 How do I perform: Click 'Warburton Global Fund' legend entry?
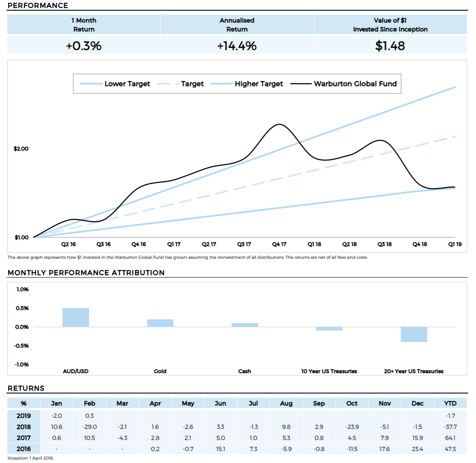point(343,84)
